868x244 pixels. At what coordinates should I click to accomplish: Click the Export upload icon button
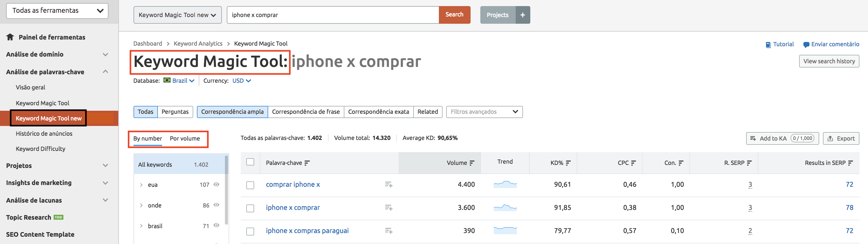point(841,138)
